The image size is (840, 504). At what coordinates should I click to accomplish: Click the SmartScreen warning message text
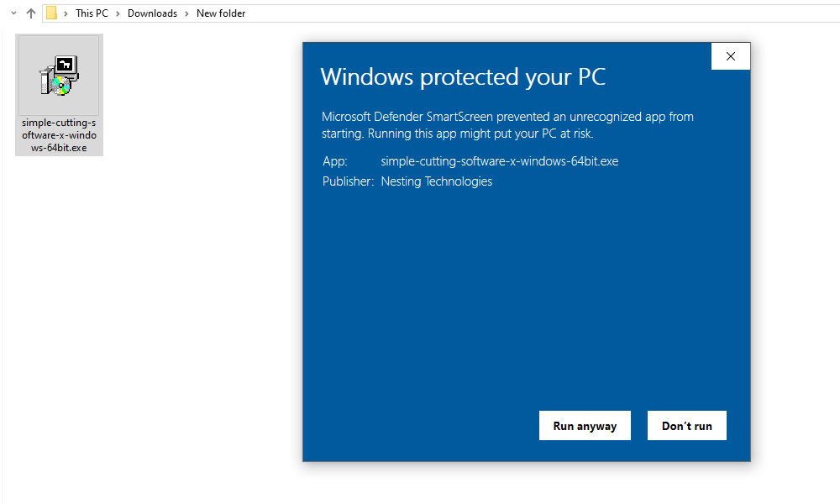507,125
